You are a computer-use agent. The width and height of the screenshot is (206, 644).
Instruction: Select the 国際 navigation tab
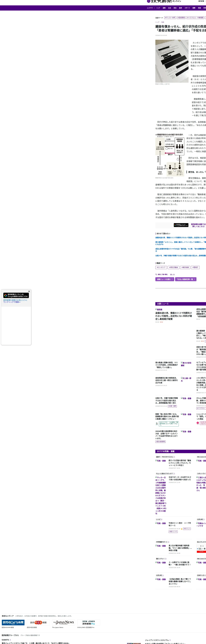[194, 8]
